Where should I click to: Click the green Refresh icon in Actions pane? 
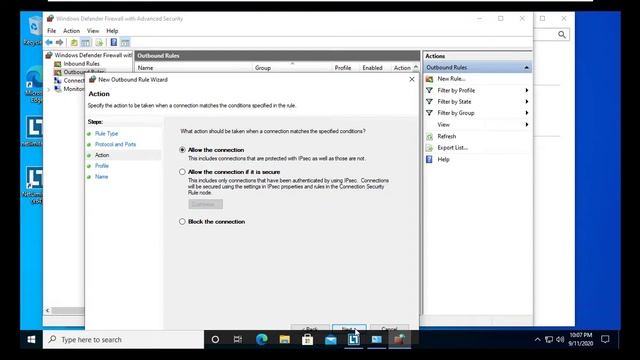pyautogui.click(x=429, y=136)
